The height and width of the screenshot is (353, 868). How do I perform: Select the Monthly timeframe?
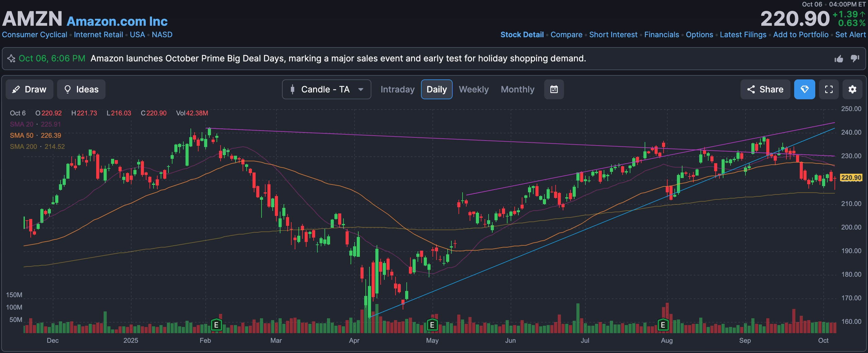coord(517,89)
